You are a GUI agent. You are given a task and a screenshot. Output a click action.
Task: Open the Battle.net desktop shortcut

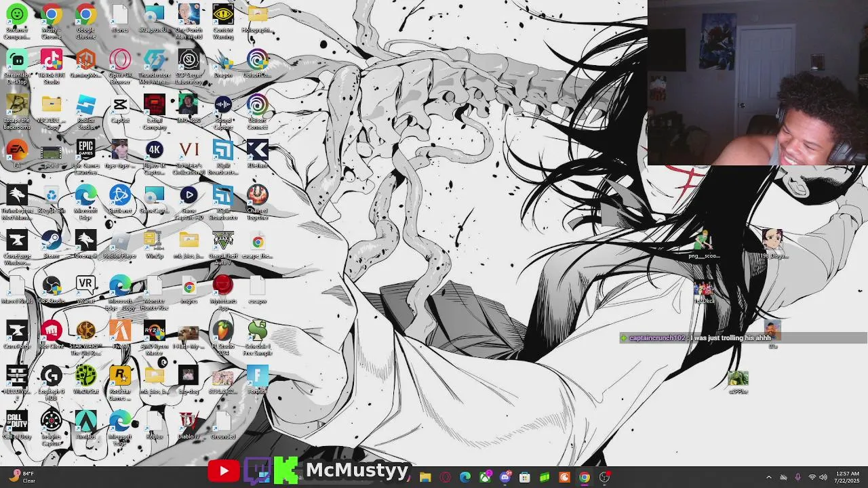tap(120, 199)
